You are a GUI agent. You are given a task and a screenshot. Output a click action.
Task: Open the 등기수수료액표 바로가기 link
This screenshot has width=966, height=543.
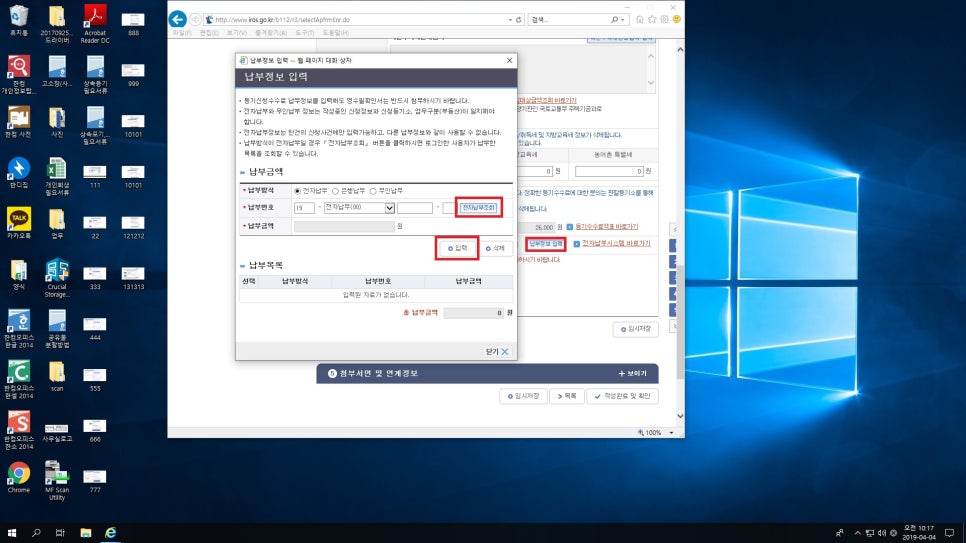tap(607, 227)
